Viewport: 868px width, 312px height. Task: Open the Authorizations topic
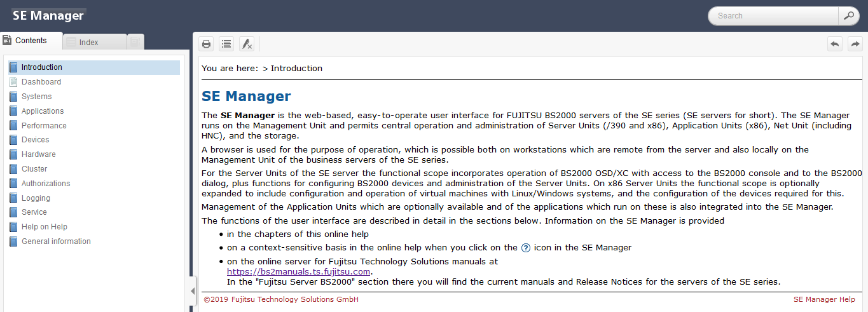coord(46,184)
